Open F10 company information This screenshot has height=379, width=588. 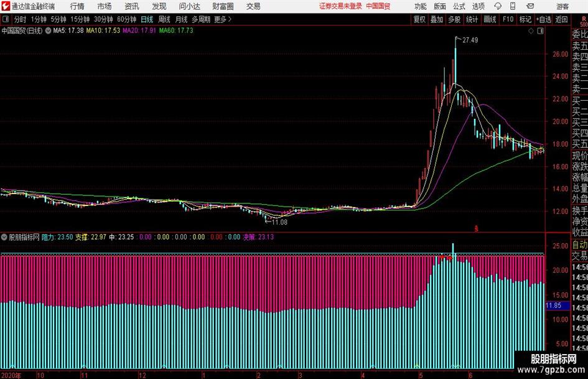pyautogui.click(x=508, y=19)
